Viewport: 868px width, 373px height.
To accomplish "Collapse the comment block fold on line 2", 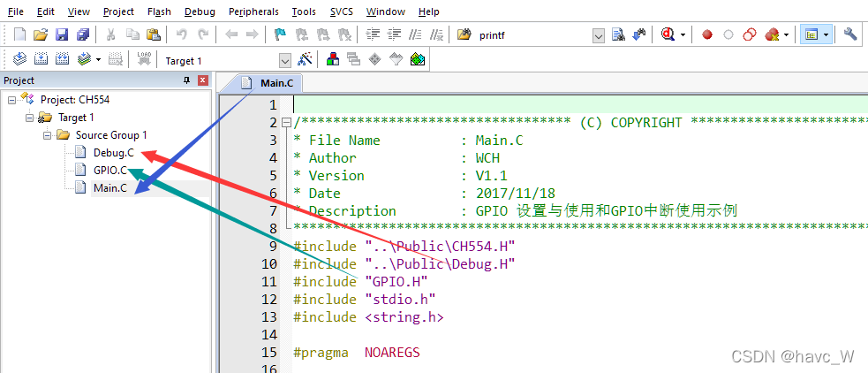I will [285, 123].
